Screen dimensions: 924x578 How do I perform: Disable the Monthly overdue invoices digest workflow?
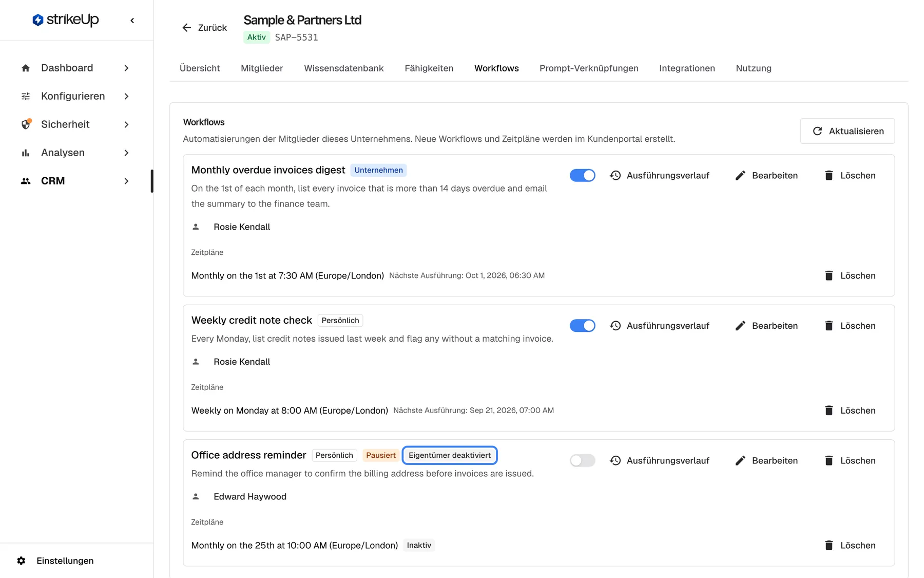[583, 175]
